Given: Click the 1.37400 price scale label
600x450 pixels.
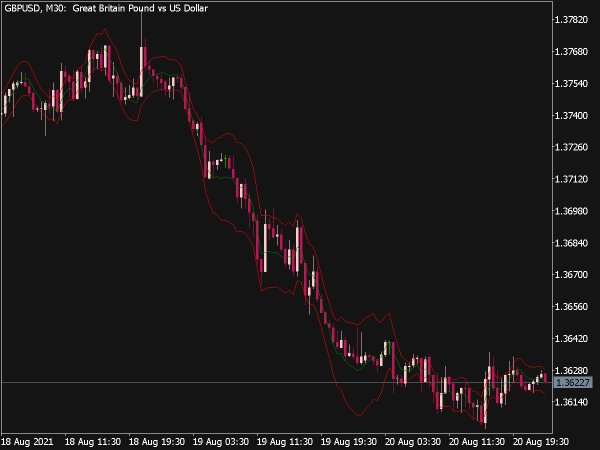Looking at the screenshot, I should [571, 115].
